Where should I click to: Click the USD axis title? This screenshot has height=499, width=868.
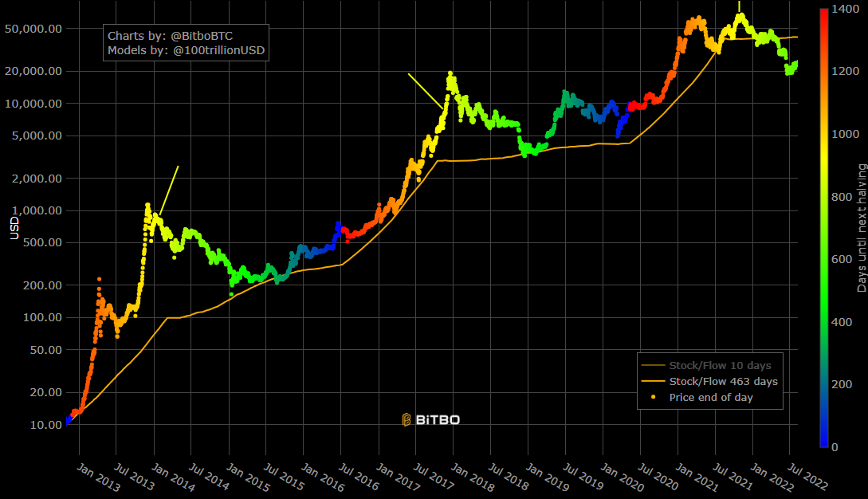coord(14,228)
